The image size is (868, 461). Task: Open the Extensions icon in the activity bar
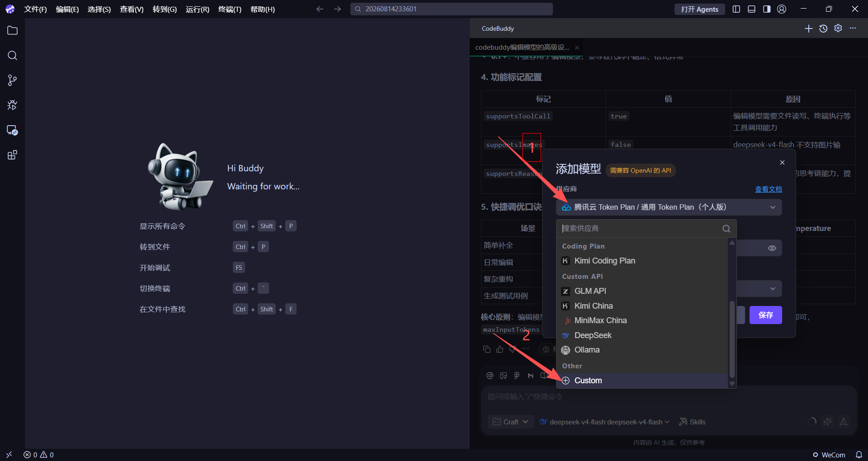coord(12,155)
